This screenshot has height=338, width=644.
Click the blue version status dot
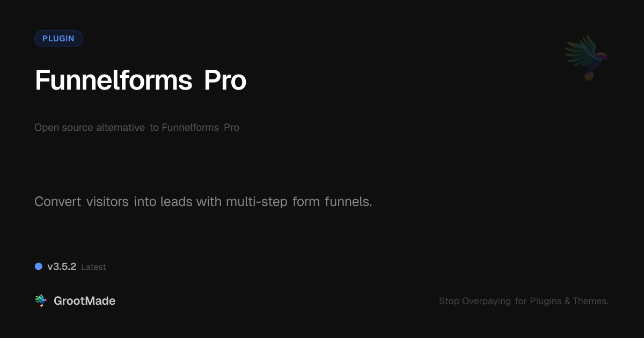tap(38, 266)
